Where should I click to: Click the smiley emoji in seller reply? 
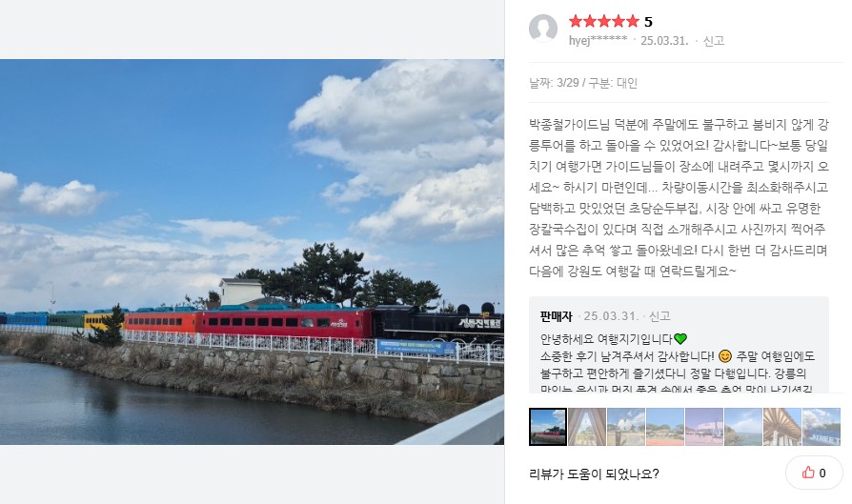click(725, 356)
